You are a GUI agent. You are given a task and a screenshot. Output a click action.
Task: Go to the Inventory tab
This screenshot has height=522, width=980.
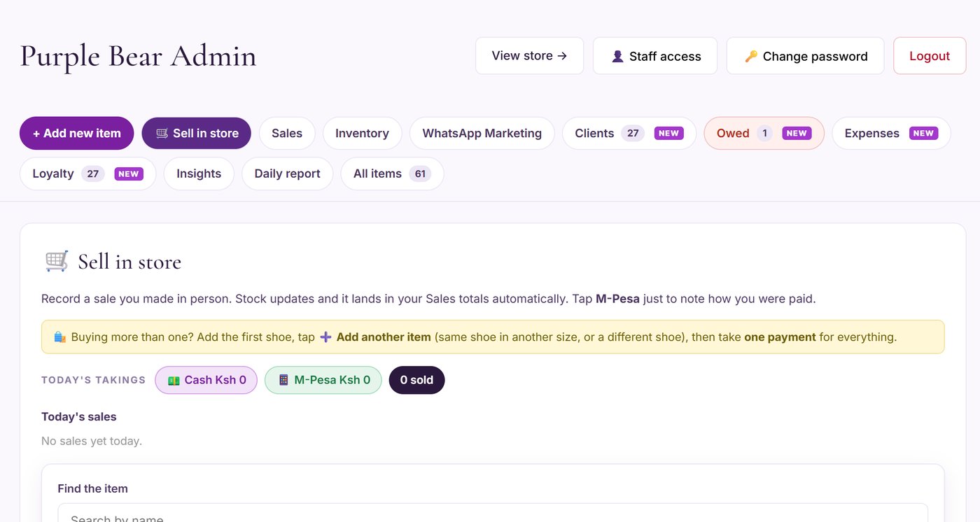click(x=362, y=134)
